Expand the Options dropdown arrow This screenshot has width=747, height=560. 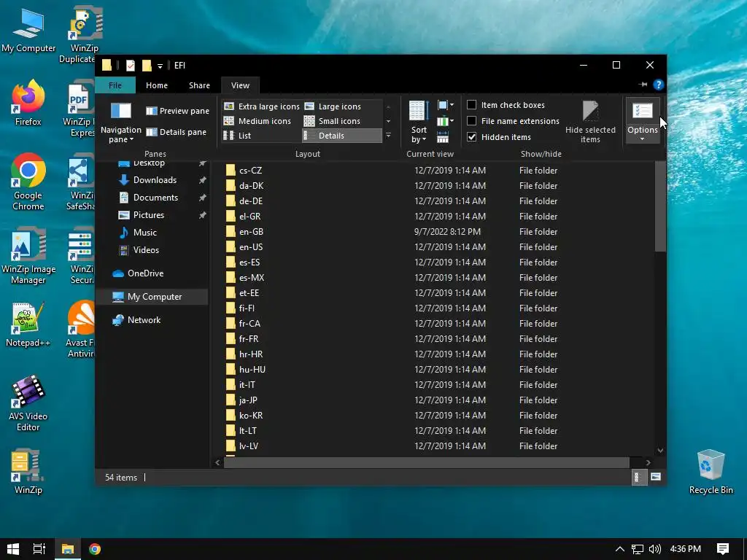[x=642, y=139]
